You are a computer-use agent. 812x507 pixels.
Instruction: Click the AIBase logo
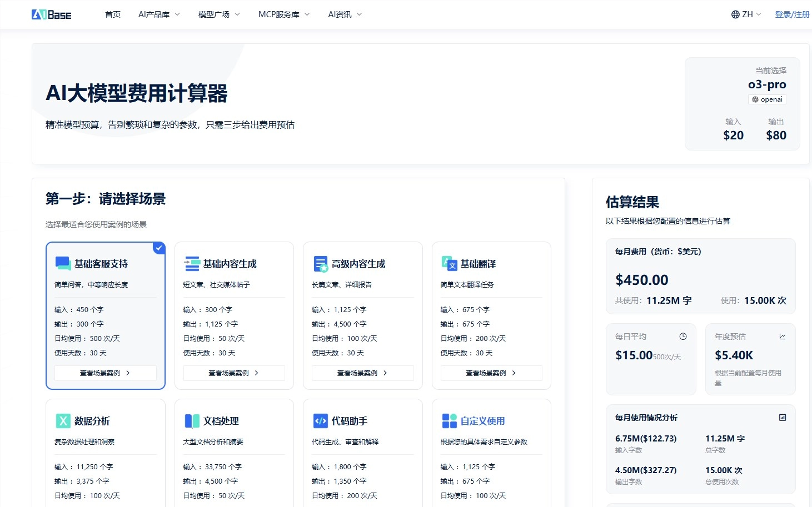pyautogui.click(x=52, y=14)
